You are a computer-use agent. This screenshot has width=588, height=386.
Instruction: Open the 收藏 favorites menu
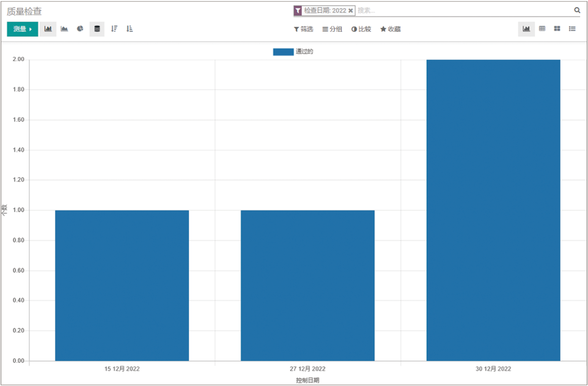click(x=391, y=29)
